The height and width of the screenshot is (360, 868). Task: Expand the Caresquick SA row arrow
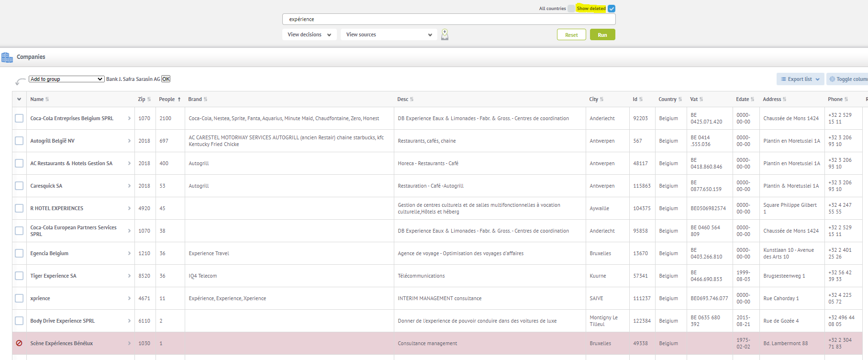(x=129, y=186)
